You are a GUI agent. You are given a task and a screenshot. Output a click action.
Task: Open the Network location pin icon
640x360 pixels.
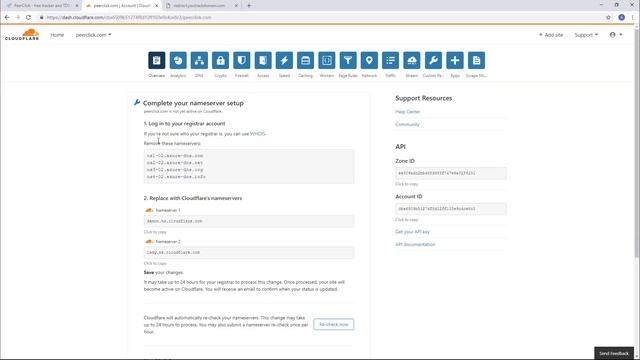click(x=369, y=60)
